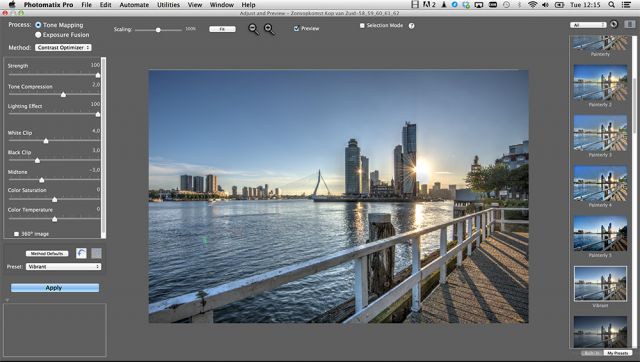The width and height of the screenshot is (640, 362).
Task: Click the Adobe icon in the menu bar
Action: tap(429, 4)
